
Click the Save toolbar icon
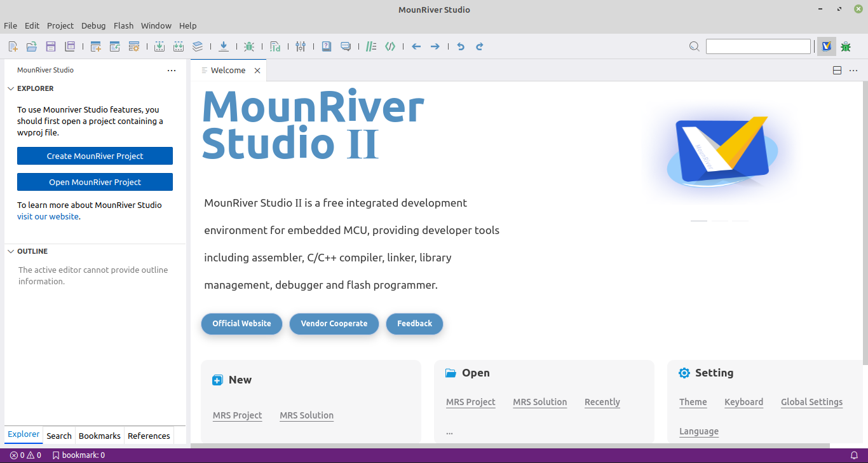(x=51, y=46)
